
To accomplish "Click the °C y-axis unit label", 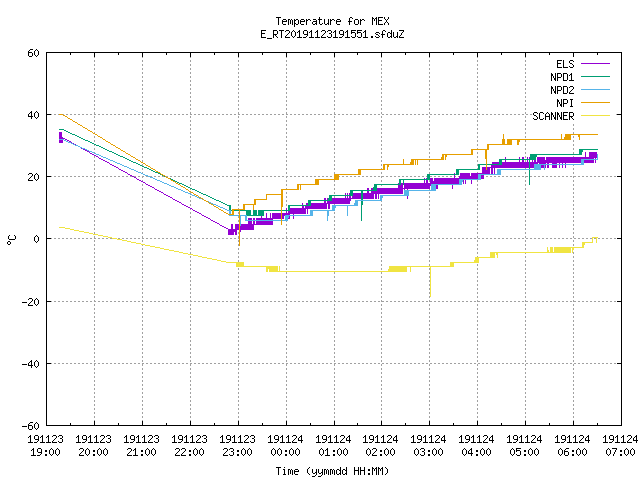I will [11, 240].
